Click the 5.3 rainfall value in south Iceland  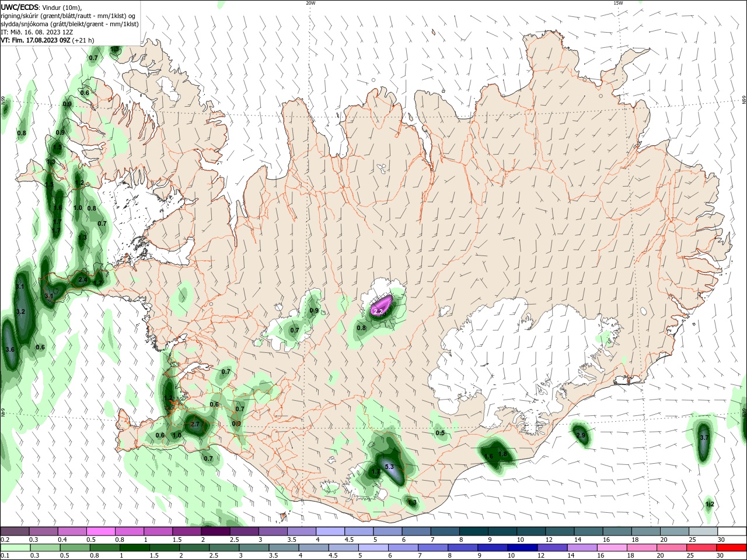[x=389, y=467]
